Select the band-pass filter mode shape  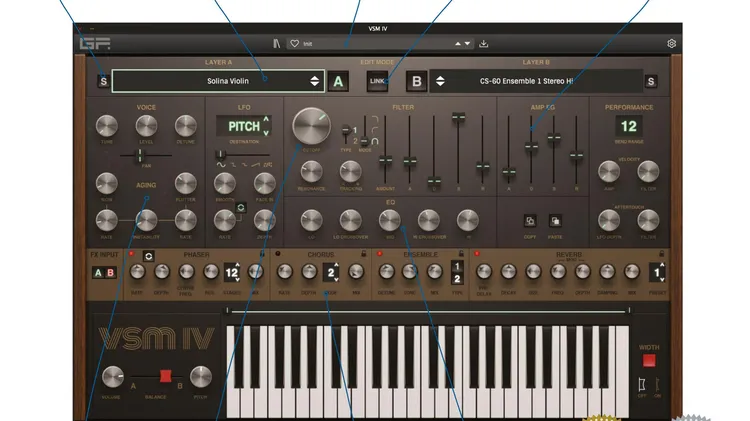[375, 142]
